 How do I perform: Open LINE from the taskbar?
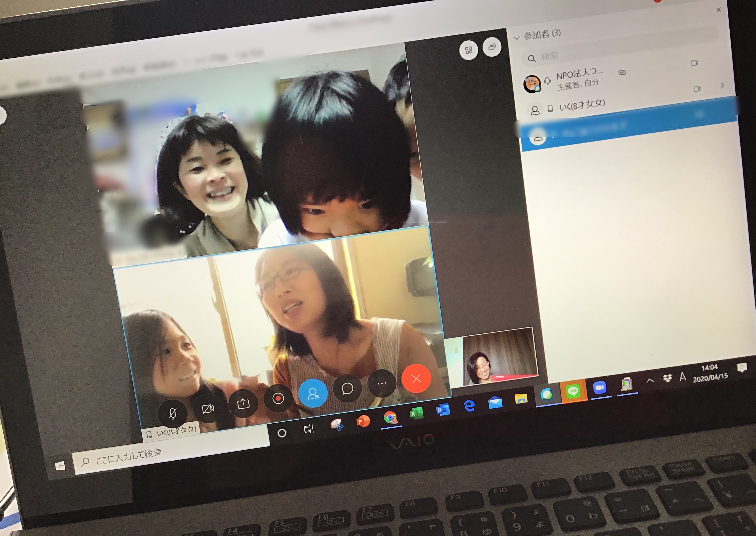(x=573, y=391)
